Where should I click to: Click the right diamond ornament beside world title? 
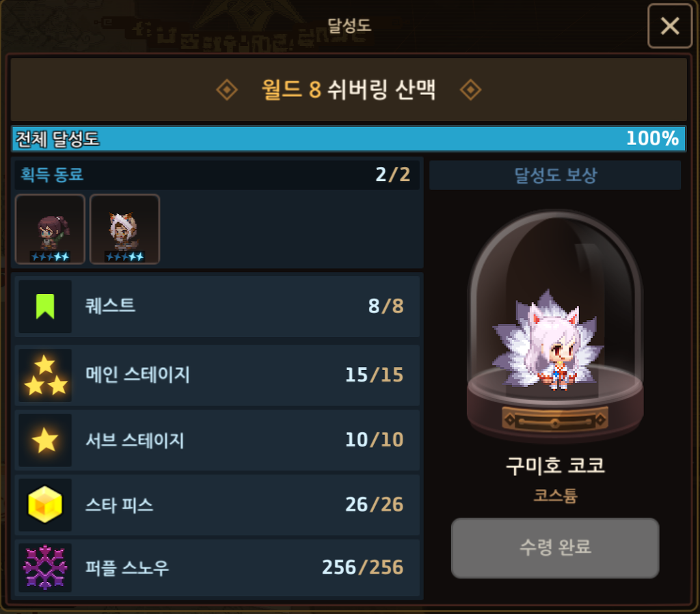(x=470, y=90)
